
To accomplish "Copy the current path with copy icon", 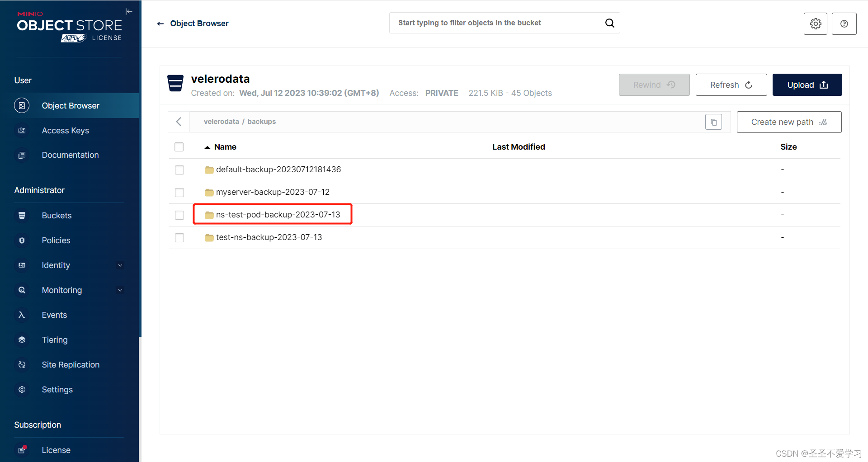I will click(713, 122).
